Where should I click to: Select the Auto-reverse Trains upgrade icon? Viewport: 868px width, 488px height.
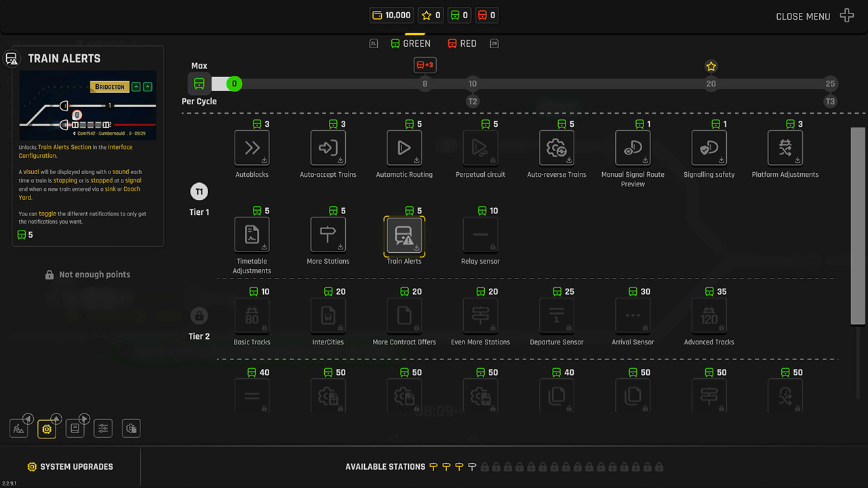pyautogui.click(x=556, y=148)
